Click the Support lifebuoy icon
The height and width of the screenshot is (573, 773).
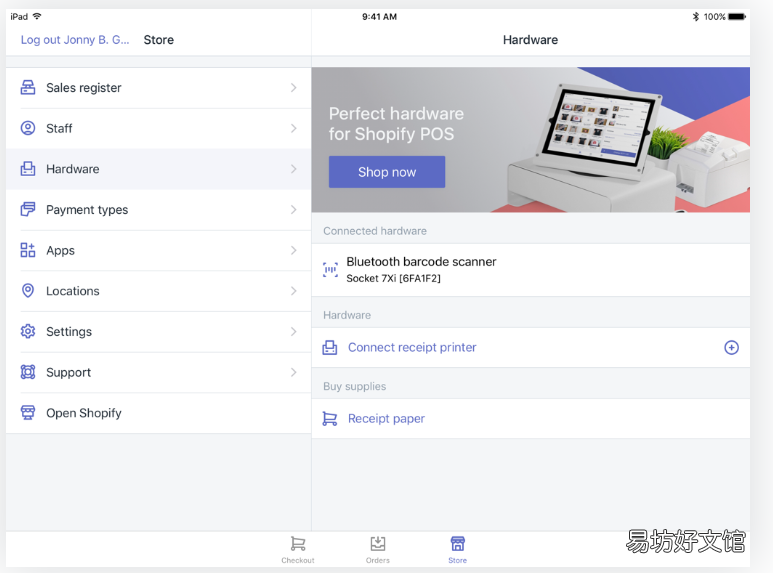point(28,372)
